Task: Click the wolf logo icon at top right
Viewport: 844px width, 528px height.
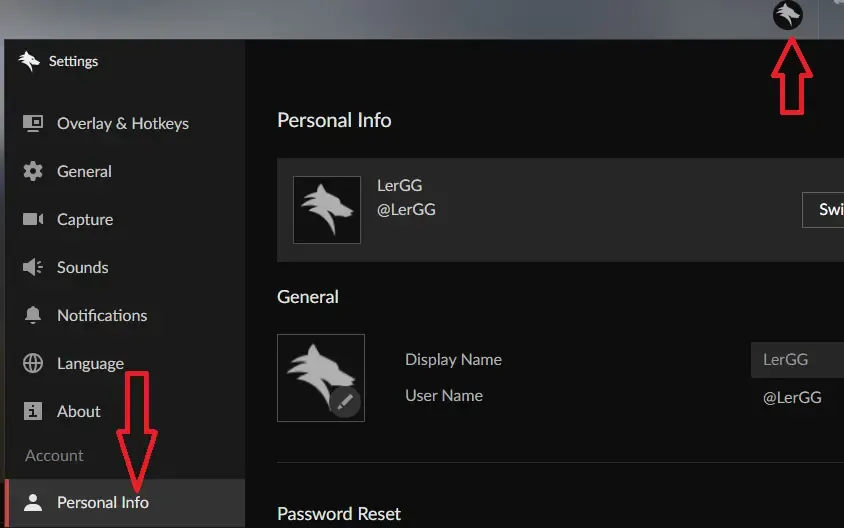Action: point(788,15)
